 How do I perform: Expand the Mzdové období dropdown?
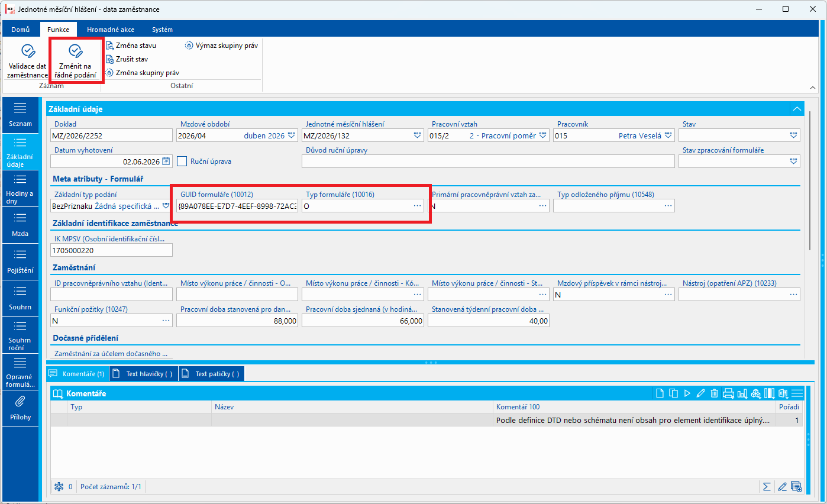tap(292, 135)
